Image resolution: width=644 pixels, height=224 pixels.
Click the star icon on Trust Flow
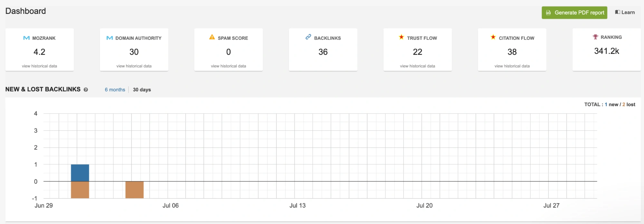click(401, 37)
